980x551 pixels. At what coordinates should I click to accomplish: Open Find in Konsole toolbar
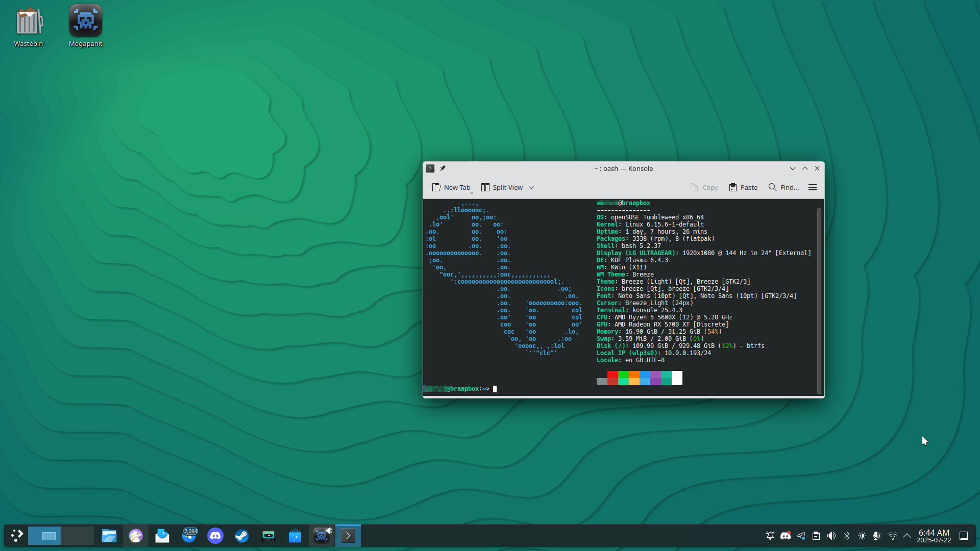pyautogui.click(x=784, y=187)
